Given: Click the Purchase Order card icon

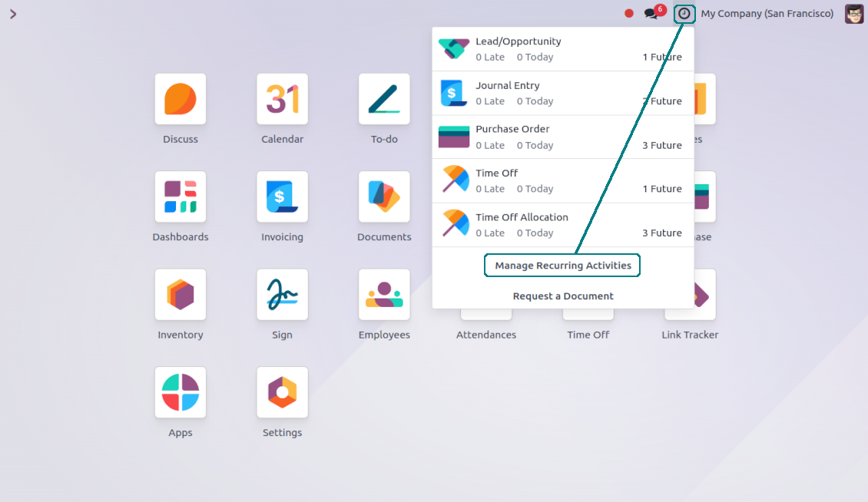Looking at the screenshot, I should (454, 137).
